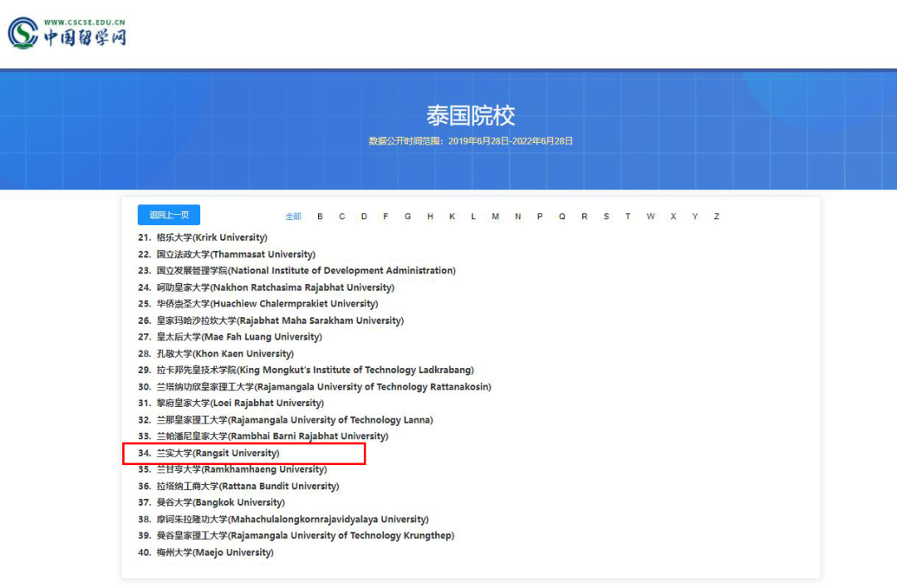Filter universities by letter F
Viewport: 897px width, 588px height.
(x=385, y=216)
